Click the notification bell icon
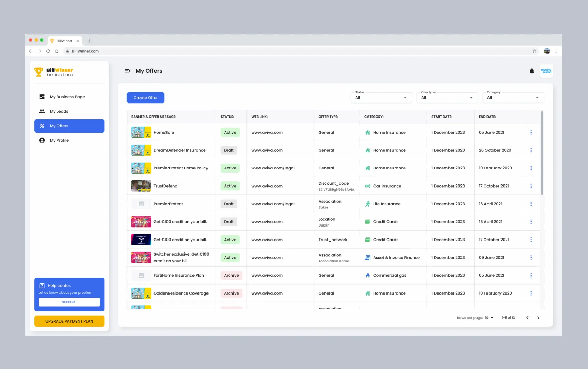 coord(532,71)
